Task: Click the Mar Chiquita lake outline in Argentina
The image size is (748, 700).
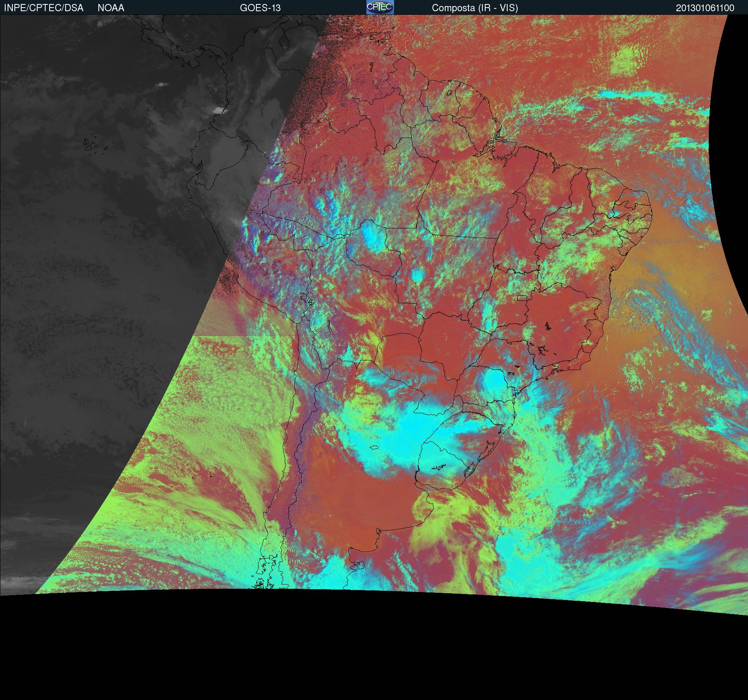Action: coord(374,448)
